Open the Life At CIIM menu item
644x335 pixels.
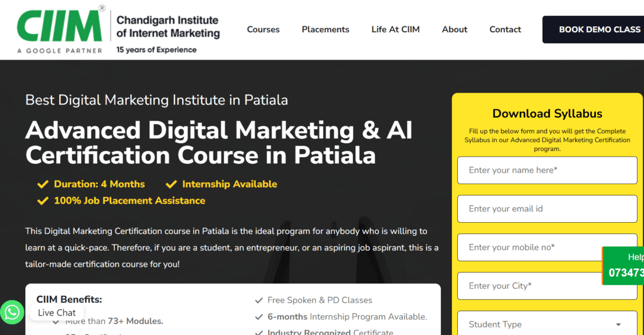click(395, 29)
